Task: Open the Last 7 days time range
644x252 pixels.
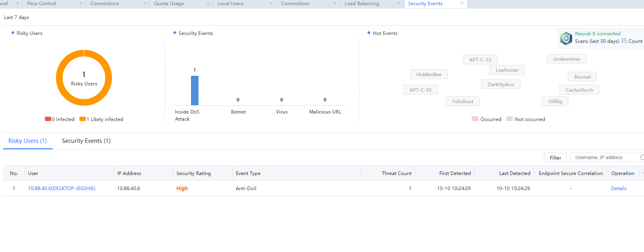Action: (16, 17)
